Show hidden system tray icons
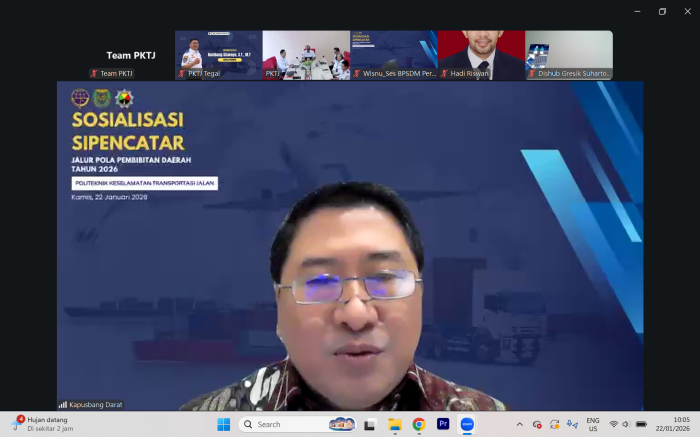The image size is (700, 437). (x=519, y=424)
